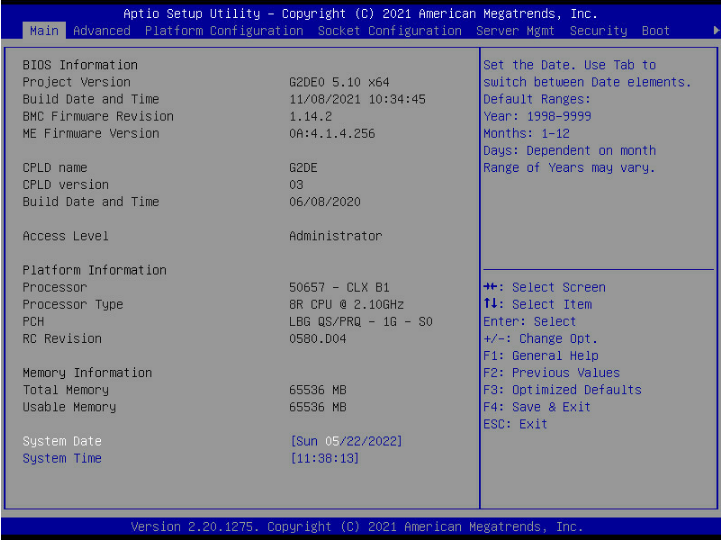Click the F1: General Help hint
Viewport: 722px width, 540px height.
click(x=541, y=355)
